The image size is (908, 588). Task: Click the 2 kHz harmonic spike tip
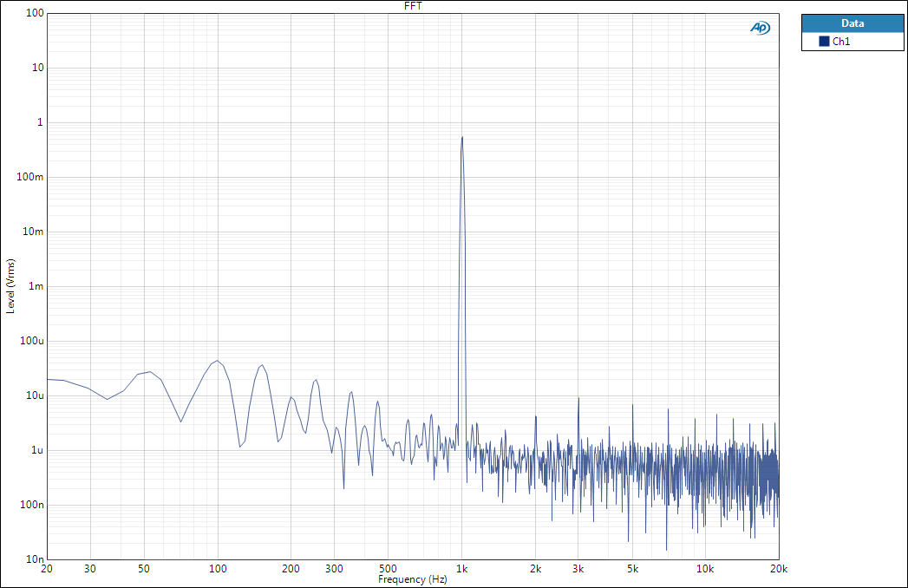coord(536,416)
